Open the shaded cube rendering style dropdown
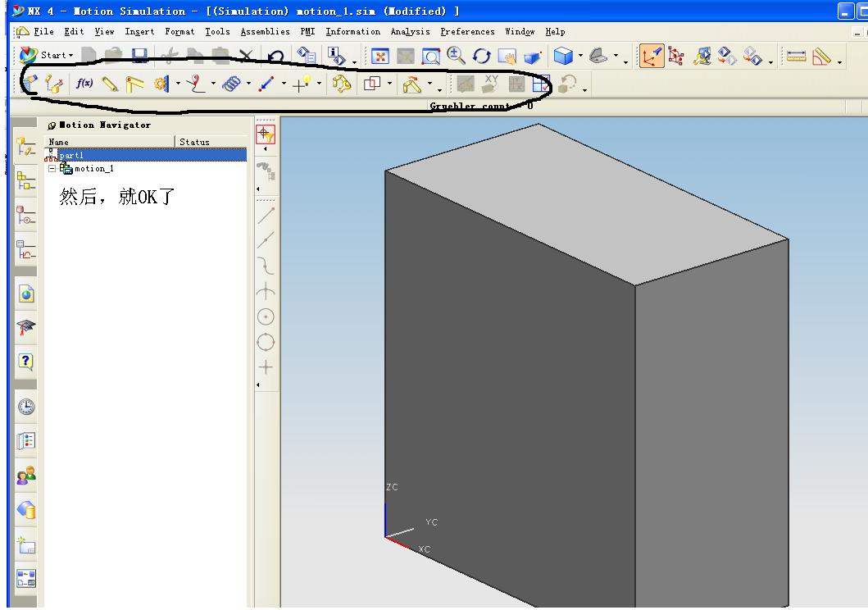868x610 pixels. 580,56
